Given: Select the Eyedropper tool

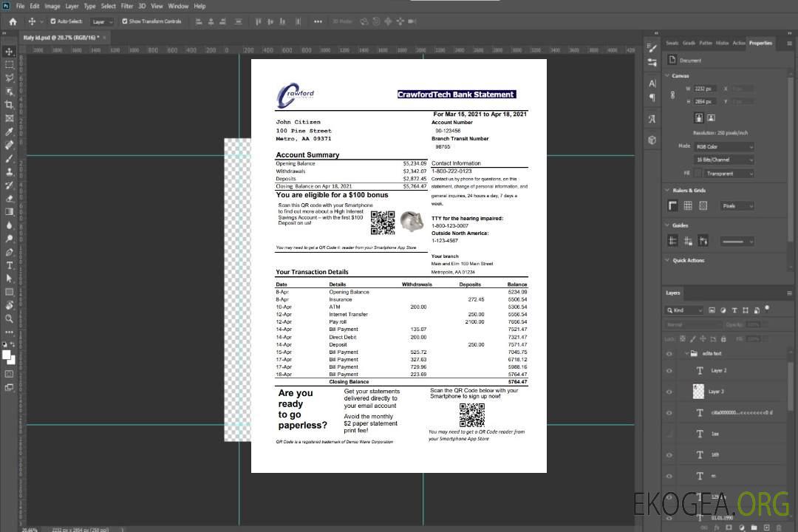Looking at the screenshot, I should tap(9, 132).
